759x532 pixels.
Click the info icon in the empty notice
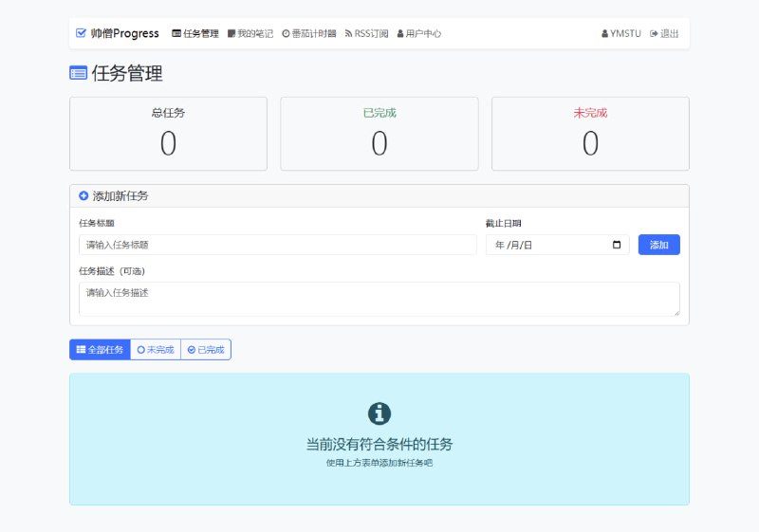(379, 413)
